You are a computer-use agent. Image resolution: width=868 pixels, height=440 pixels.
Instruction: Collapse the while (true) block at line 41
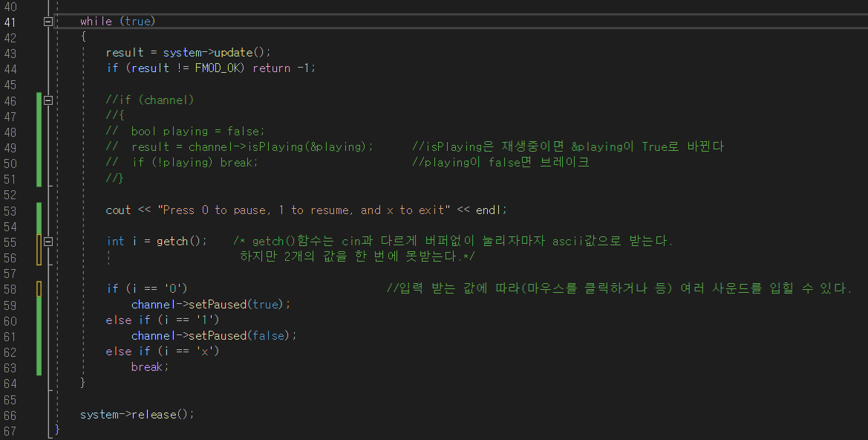pyautogui.click(x=48, y=22)
